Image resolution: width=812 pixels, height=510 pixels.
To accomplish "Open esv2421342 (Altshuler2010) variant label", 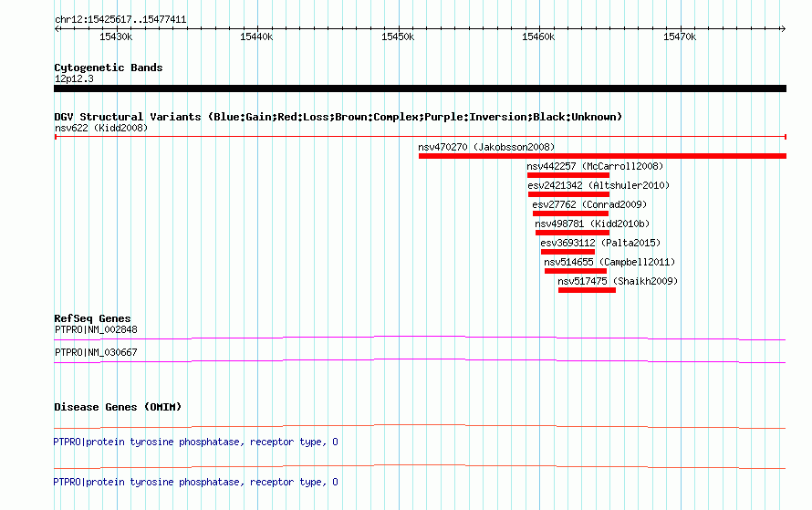I will coord(599,185).
